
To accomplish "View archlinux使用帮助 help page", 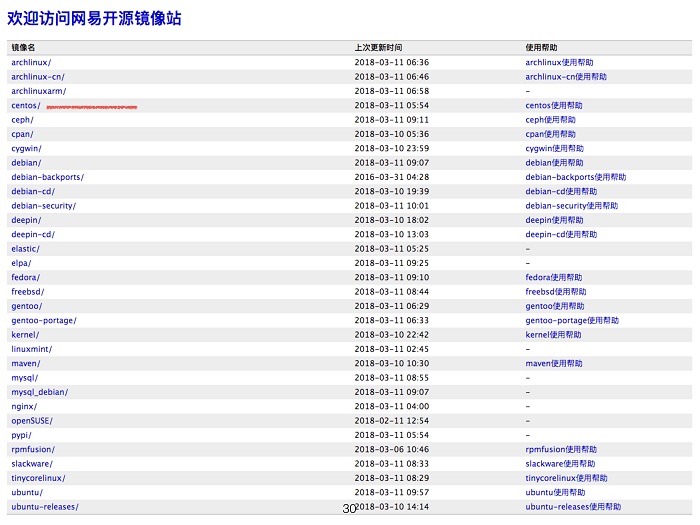I will click(559, 62).
